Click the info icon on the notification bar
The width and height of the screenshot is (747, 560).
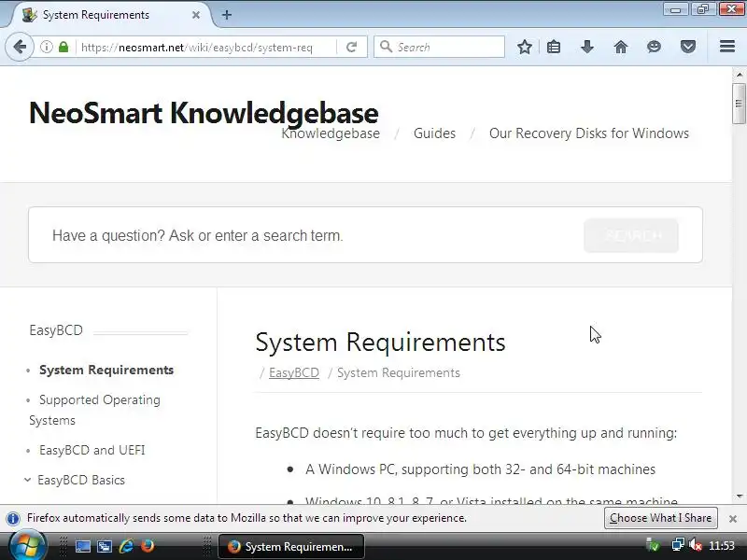tap(13, 518)
